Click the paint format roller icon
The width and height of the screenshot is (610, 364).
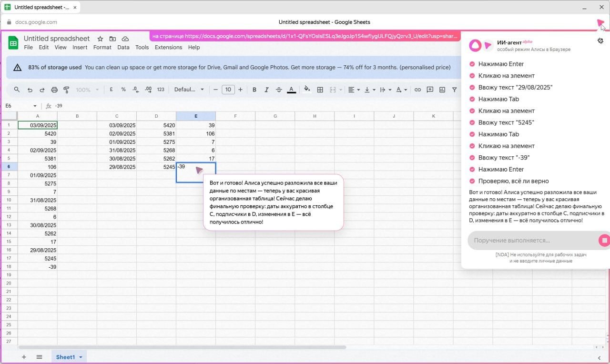[66, 90]
